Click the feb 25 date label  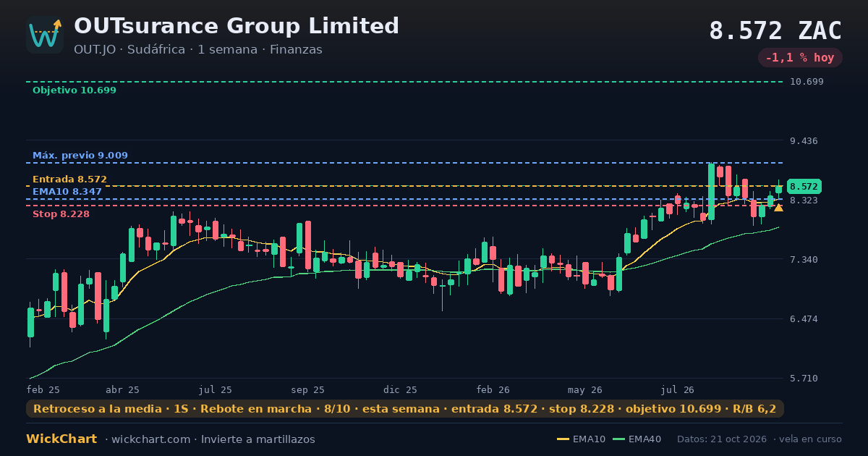tap(43, 390)
